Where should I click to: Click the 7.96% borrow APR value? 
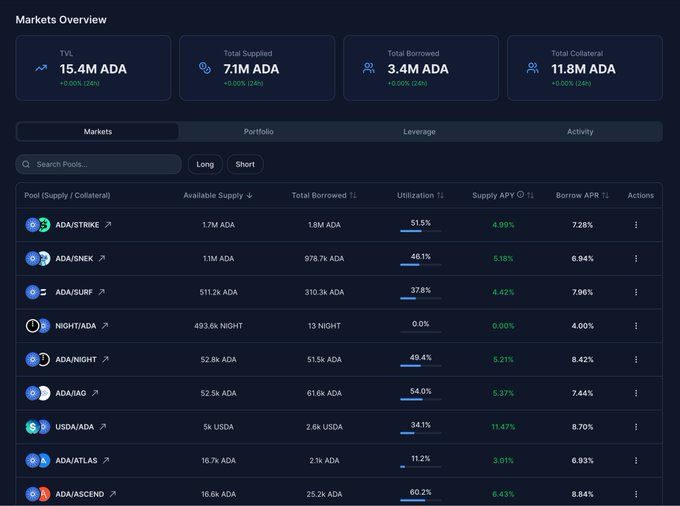(x=582, y=292)
